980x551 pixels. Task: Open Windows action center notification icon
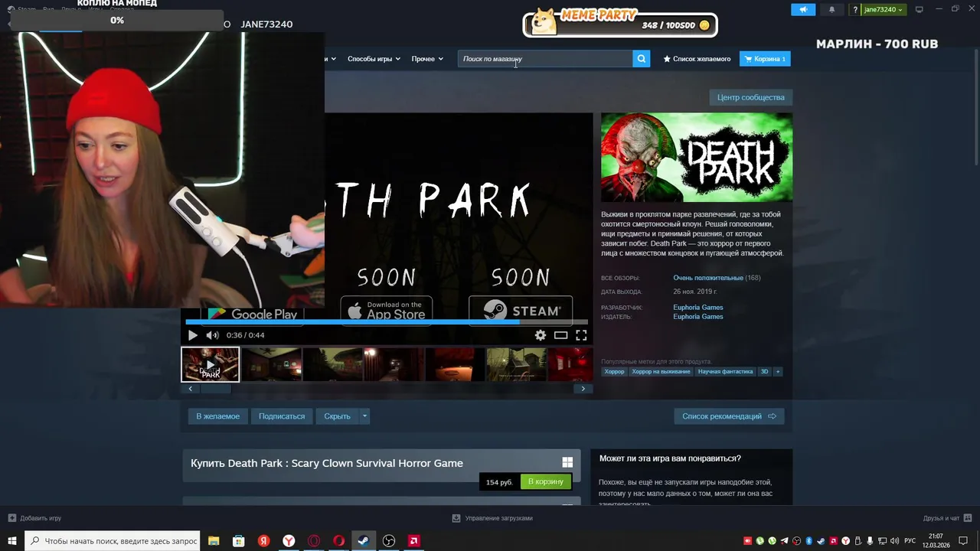pyautogui.click(x=963, y=541)
